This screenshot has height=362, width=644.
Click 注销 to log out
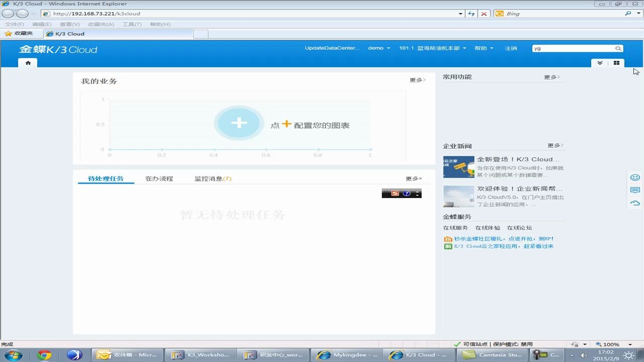tap(511, 48)
